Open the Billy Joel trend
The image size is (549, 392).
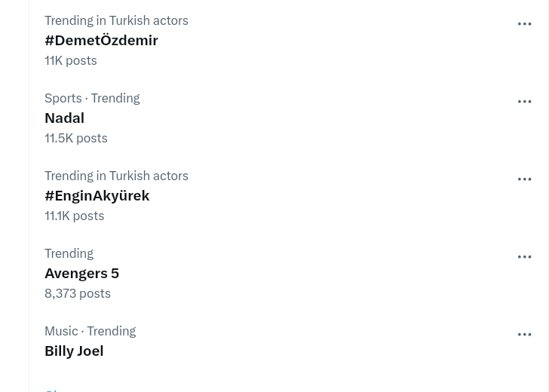tap(74, 351)
